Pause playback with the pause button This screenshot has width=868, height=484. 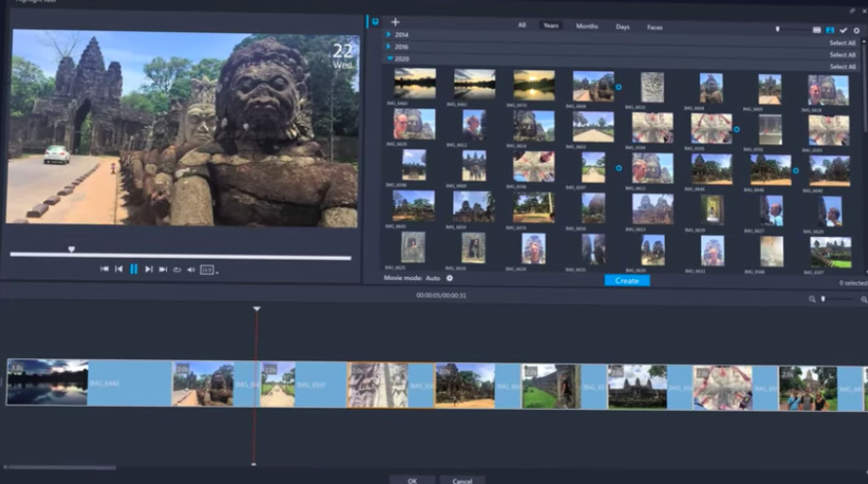click(134, 269)
